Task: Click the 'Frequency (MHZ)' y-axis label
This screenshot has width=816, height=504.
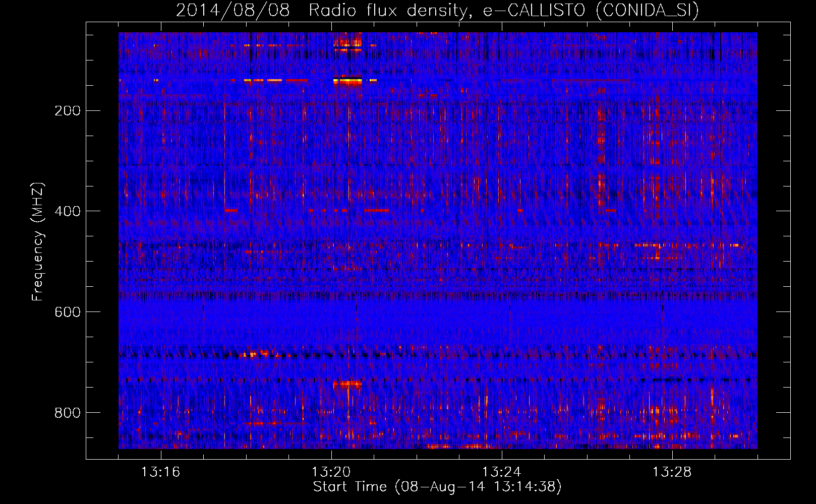Action: click(x=38, y=242)
